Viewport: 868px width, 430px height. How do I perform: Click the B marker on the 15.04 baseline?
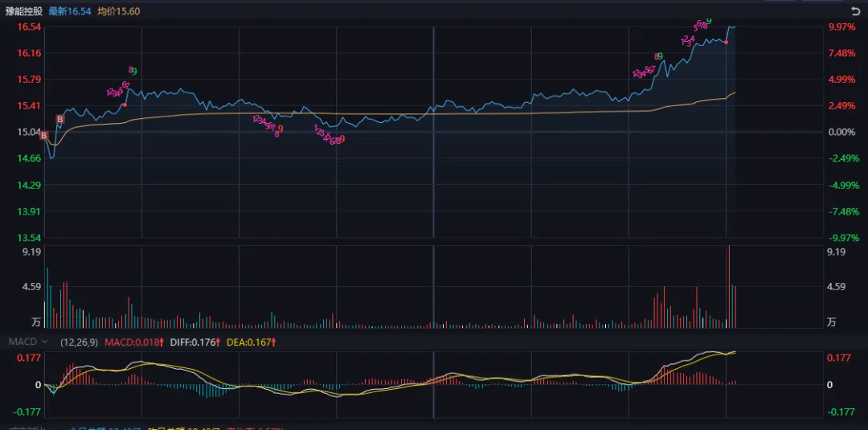click(x=43, y=135)
